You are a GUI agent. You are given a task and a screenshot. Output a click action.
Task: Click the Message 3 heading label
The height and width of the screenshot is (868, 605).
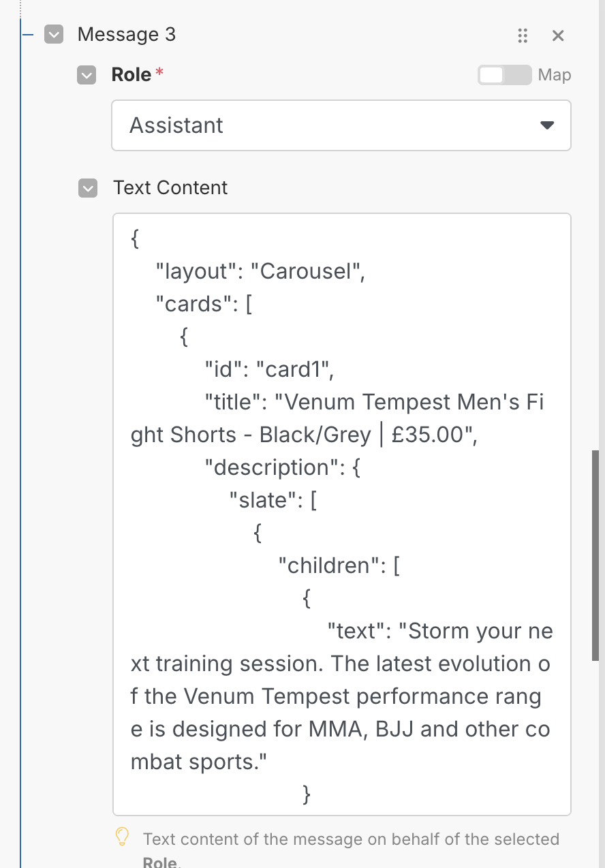coord(127,35)
